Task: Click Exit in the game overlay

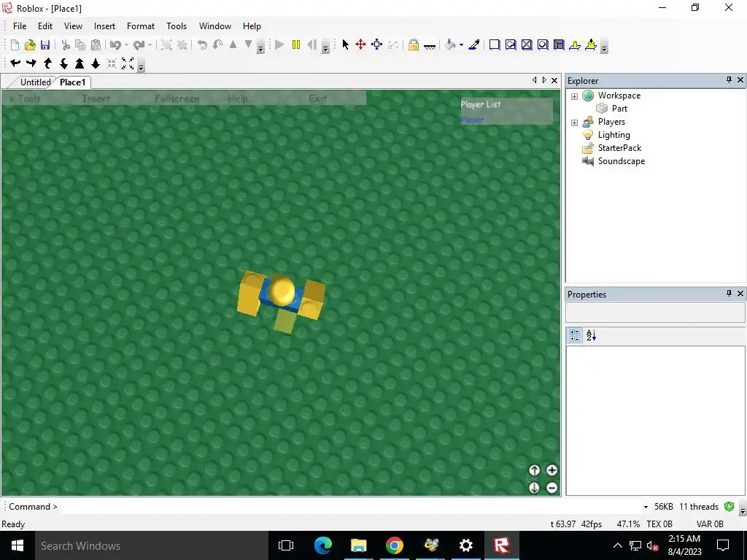Action: coord(317,98)
